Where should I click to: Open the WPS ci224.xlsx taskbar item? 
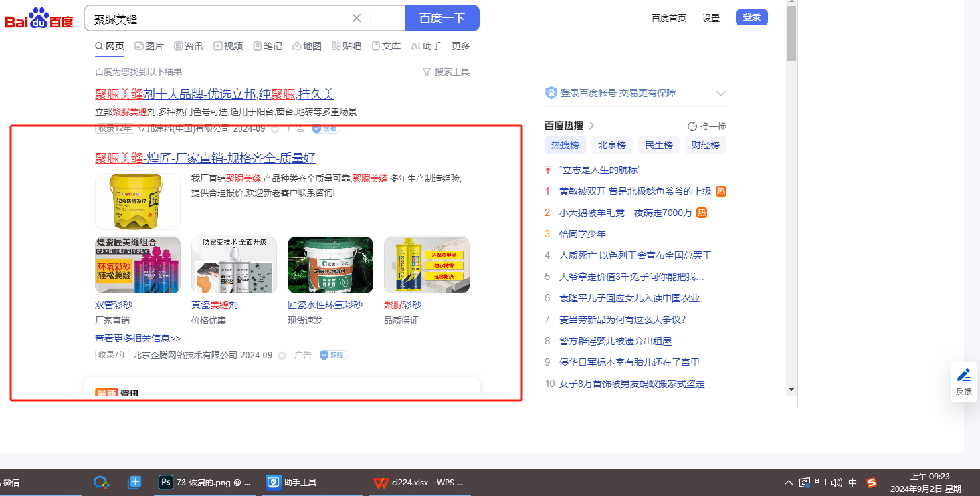tap(419, 482)
